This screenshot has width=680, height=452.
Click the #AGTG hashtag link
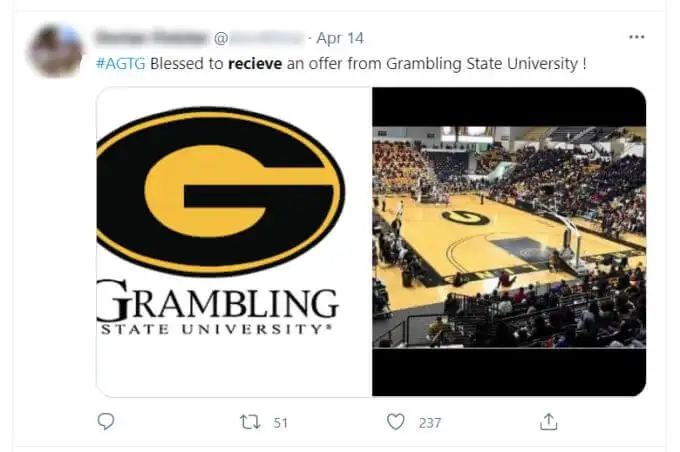pos(121,64)
